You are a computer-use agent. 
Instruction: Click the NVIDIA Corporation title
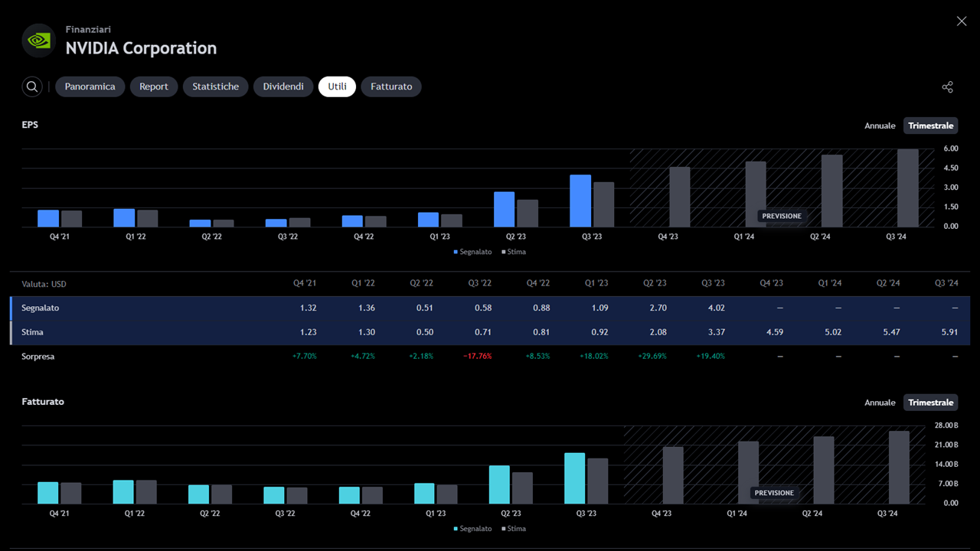coord(141,48)
